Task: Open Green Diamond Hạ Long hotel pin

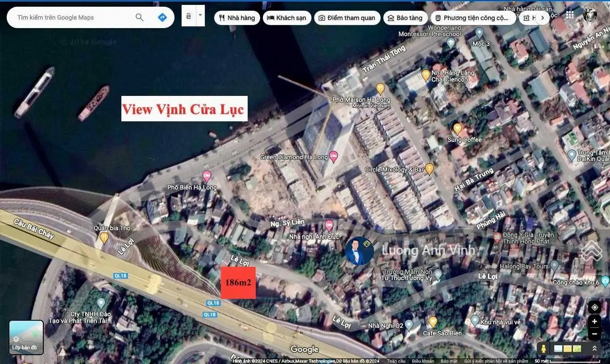Action: pos(333,157)
